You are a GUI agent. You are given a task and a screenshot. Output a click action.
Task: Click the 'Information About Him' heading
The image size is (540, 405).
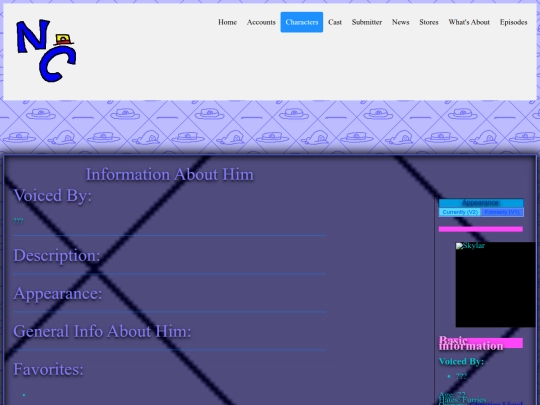(169, 174)
